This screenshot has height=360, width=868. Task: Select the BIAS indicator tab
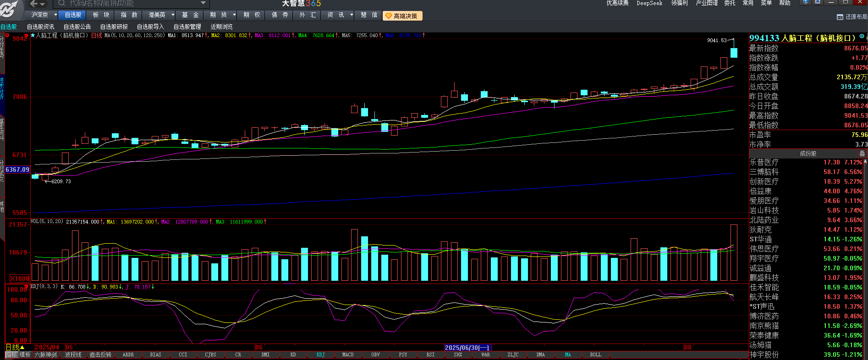tap(156, 355)
